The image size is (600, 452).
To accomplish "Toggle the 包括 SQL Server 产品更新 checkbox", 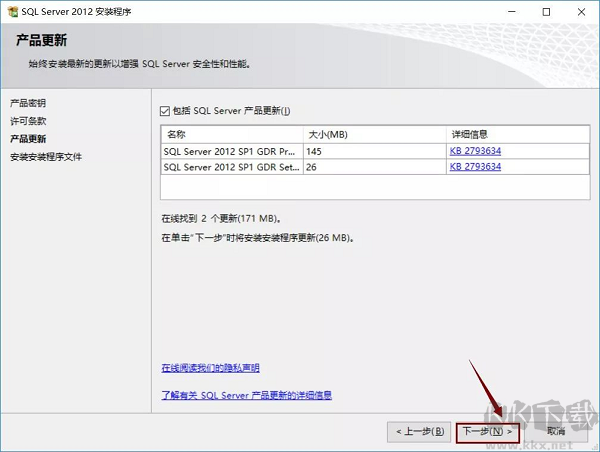I will pos(165,111).
